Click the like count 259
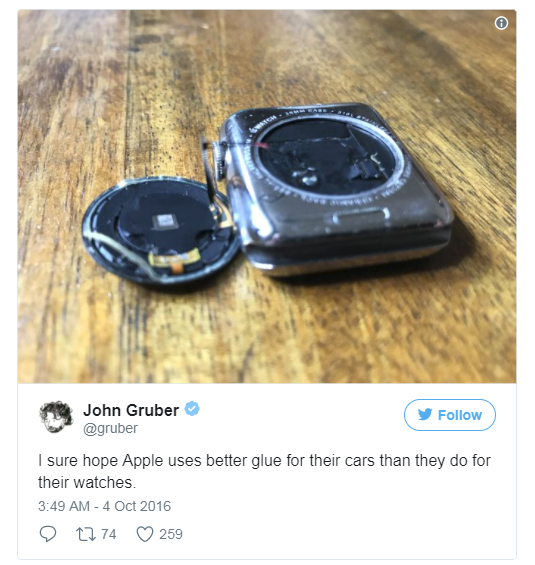Viewport: 535px width, 565px height. pos(171,534)
